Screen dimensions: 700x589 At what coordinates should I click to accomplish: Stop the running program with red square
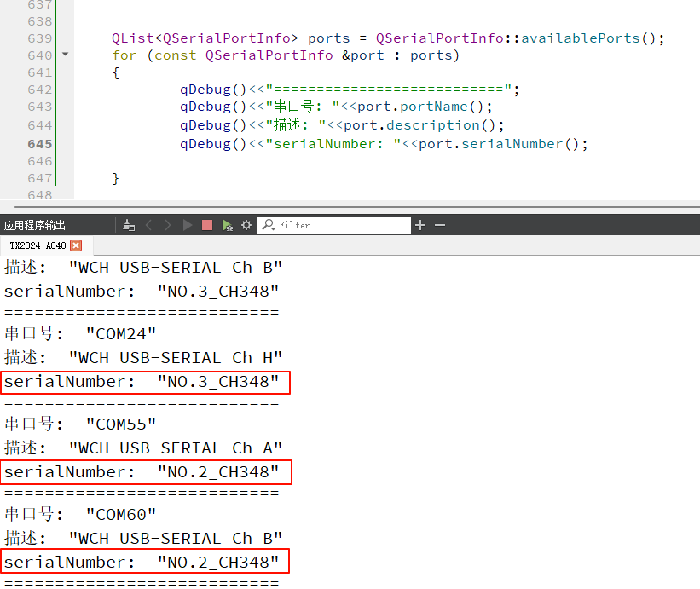pyautogui.click(x=207, y=225)
